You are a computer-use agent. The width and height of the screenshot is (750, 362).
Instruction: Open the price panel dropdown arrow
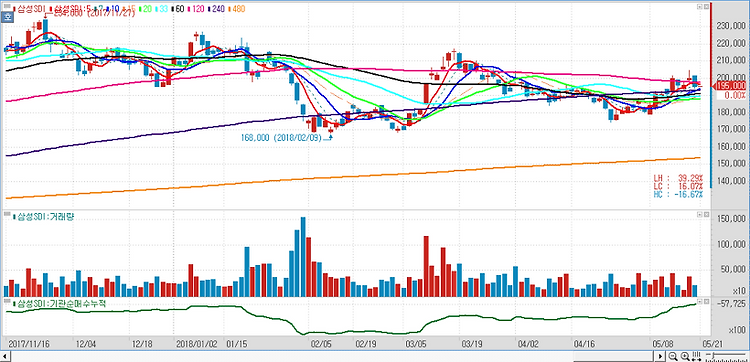(x=699, y=7)
